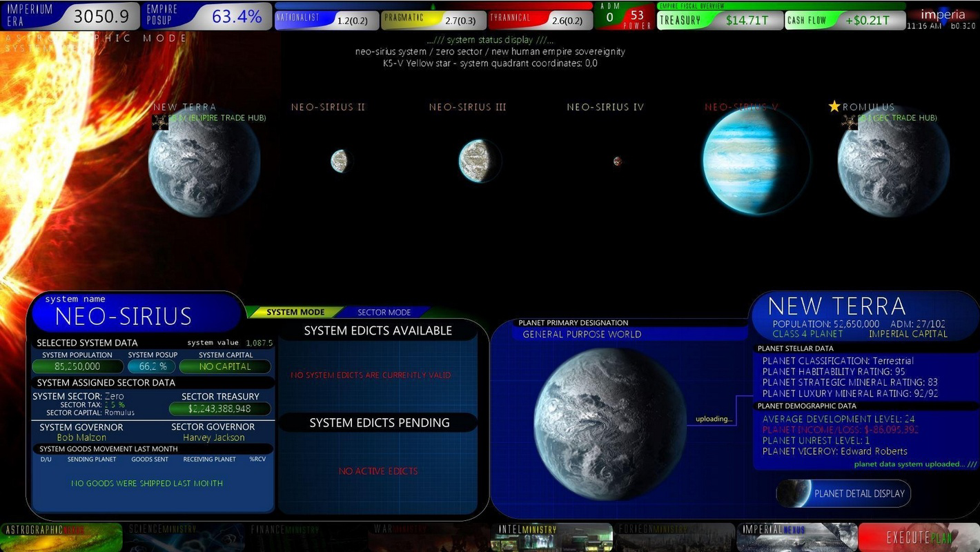The image size is (980, 552).
Task: Click the Nationalist faction gauge
Action: point(326,19)
